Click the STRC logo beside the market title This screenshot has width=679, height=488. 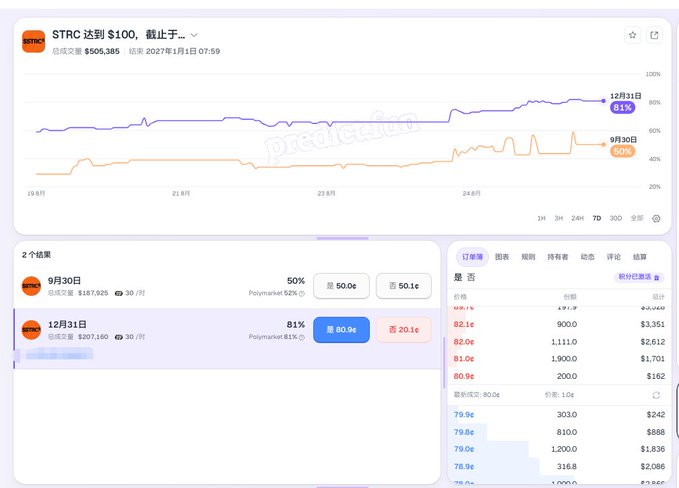pyautogui.click(x=33, y=41)
